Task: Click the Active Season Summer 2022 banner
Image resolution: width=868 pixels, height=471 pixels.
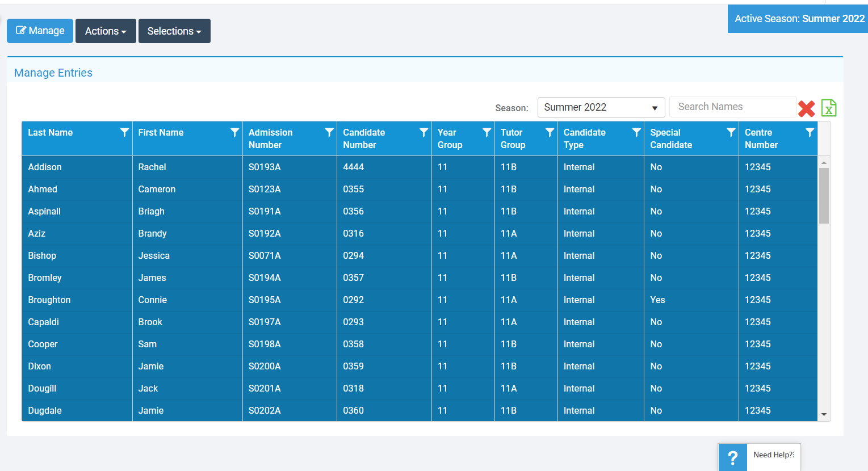Action: 799,19
